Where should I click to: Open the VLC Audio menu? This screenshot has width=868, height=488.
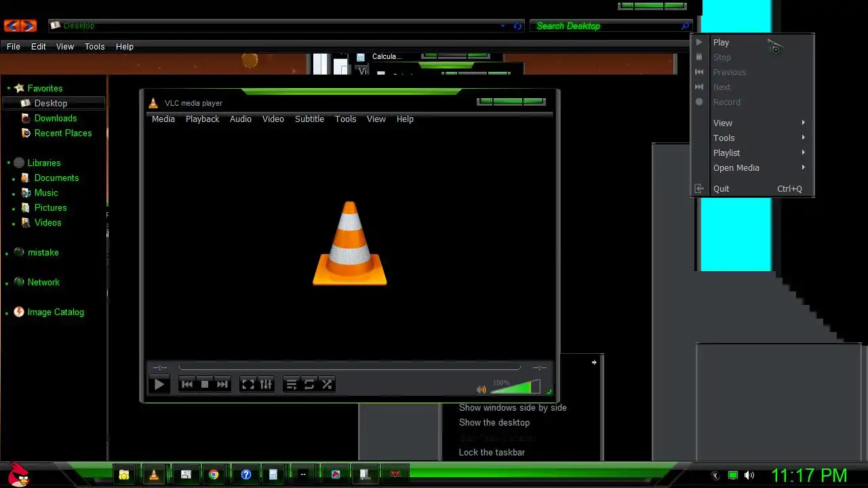coord(241,119)
